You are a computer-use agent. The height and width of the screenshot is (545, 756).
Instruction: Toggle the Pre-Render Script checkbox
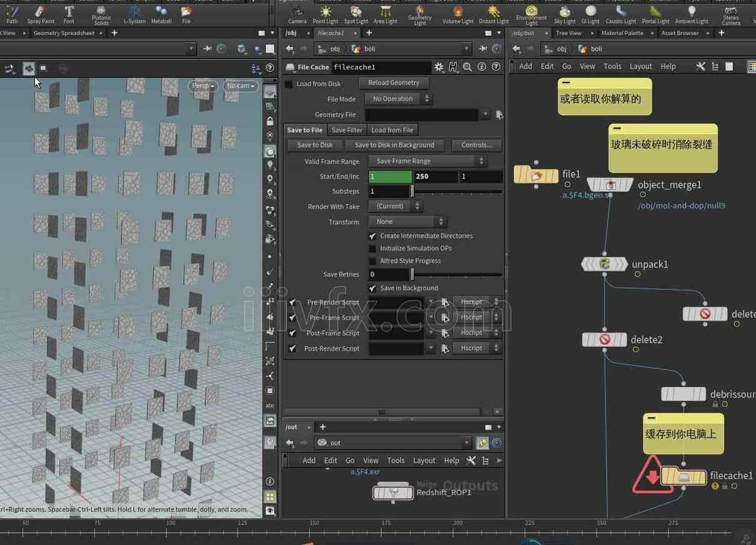292,302
